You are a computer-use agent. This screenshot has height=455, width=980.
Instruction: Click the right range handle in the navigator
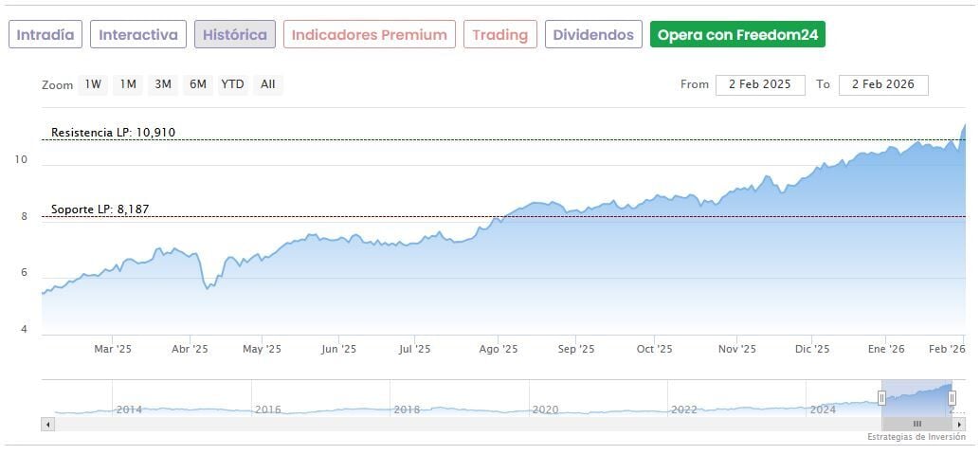point(953,398)
